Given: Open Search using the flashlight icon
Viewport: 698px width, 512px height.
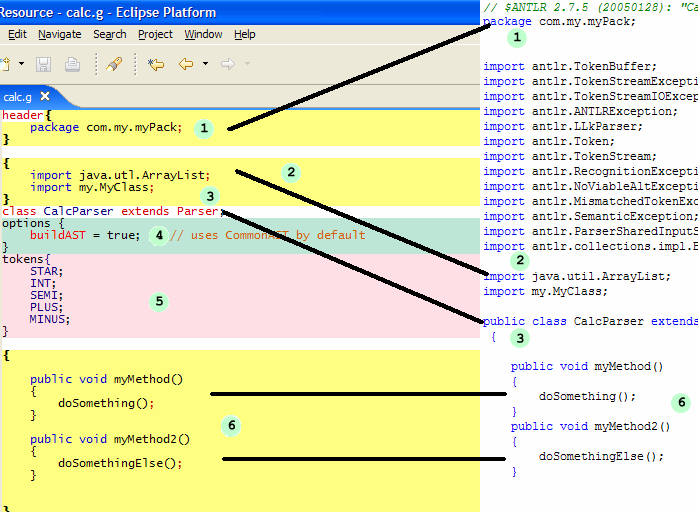Looking at the screenshot, I should 114,64.
